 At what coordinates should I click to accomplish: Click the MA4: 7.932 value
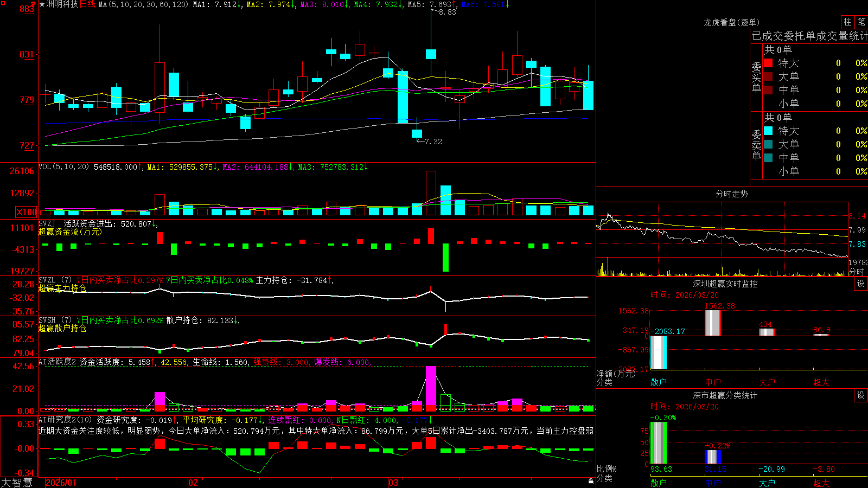pyautogui.click(x=378, y=4)
